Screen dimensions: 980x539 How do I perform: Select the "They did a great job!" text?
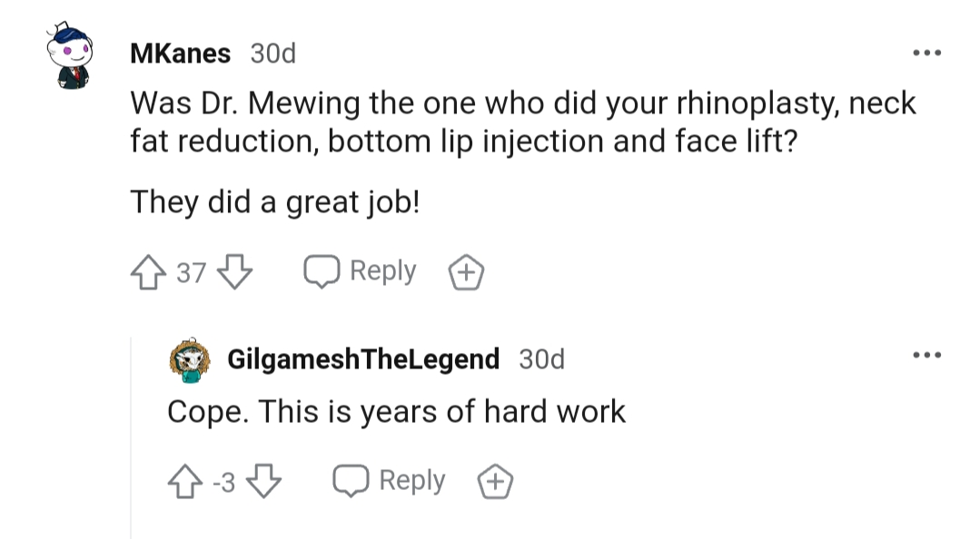click(x=275, y=202)
